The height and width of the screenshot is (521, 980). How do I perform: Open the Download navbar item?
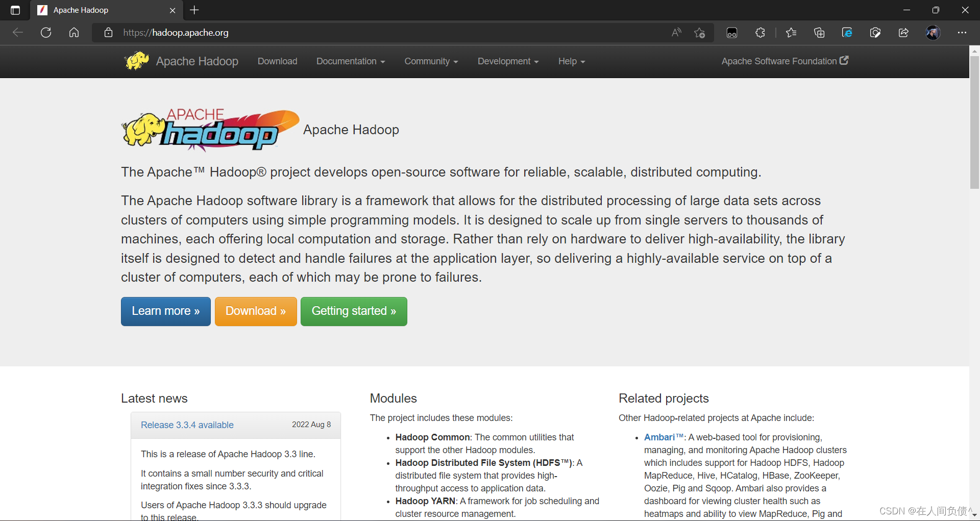pyautogui.click(x=277, y=61)
